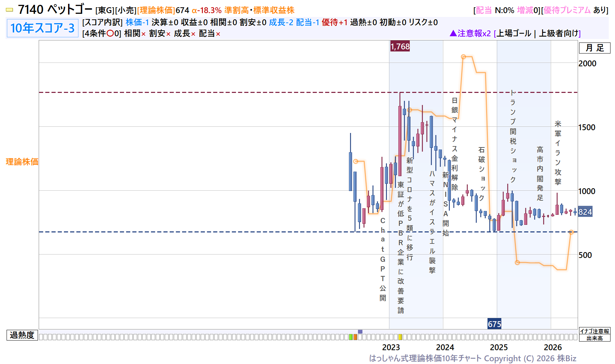
Task: Click the 500 price axis label
Action: 585,255
